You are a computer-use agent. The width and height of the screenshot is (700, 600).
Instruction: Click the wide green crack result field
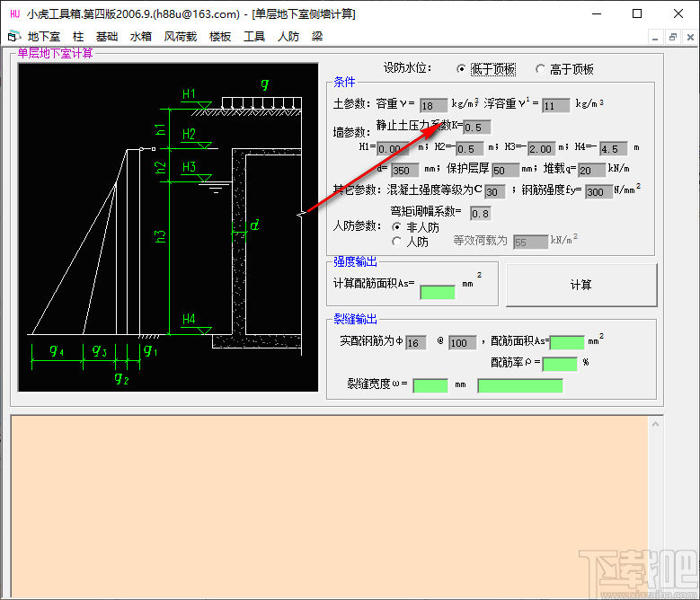click(x=520, y=386)
